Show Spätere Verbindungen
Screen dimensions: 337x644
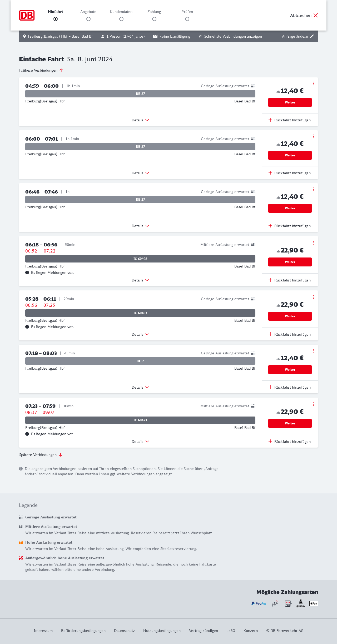pyautogui.click(x=41, y=455)
